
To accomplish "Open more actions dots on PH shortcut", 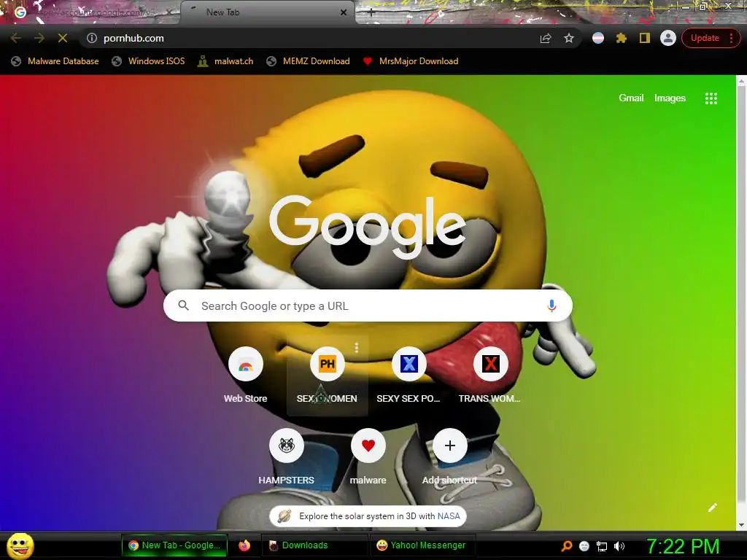I will pyautogui.click(x=356, y=348).
